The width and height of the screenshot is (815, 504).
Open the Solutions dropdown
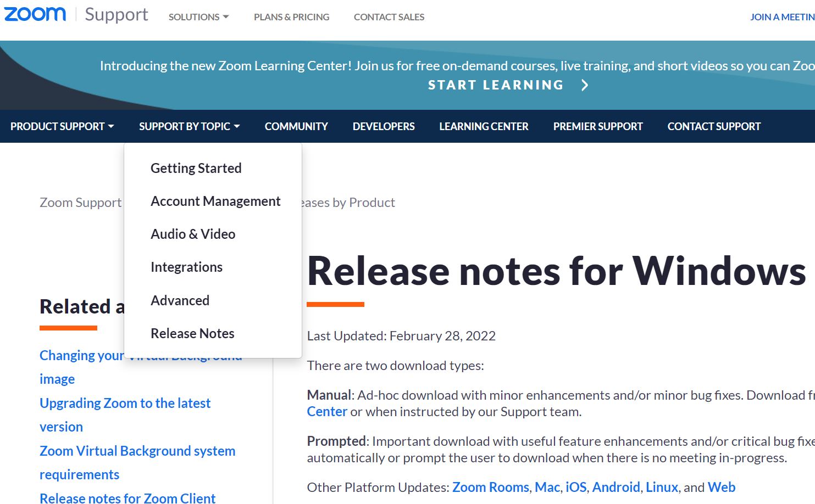point(198,17)
